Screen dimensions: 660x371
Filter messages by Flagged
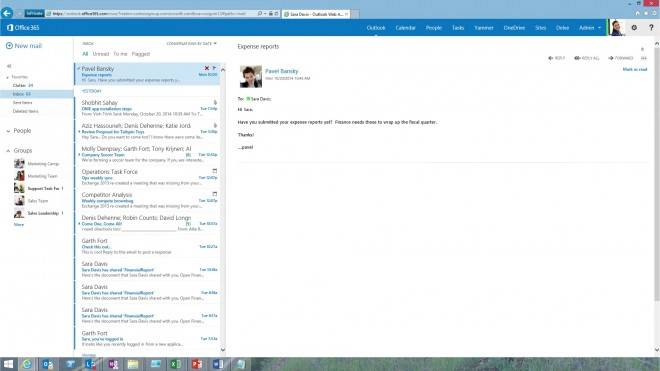141,54
